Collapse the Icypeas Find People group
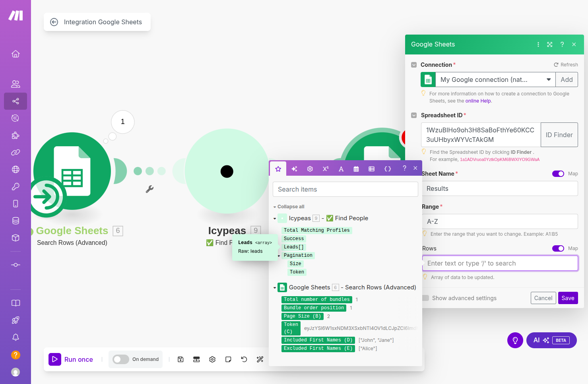 pyautogui.click(x=275, y=219)
